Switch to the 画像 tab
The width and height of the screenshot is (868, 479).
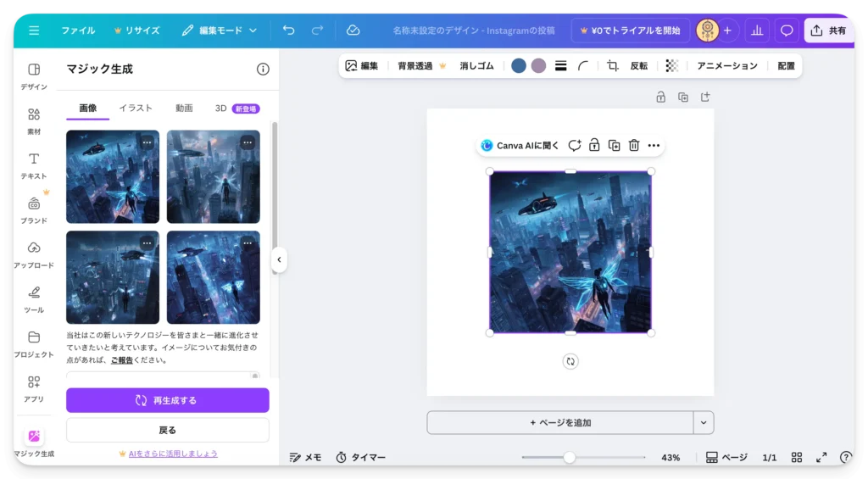tap(87, 108)
